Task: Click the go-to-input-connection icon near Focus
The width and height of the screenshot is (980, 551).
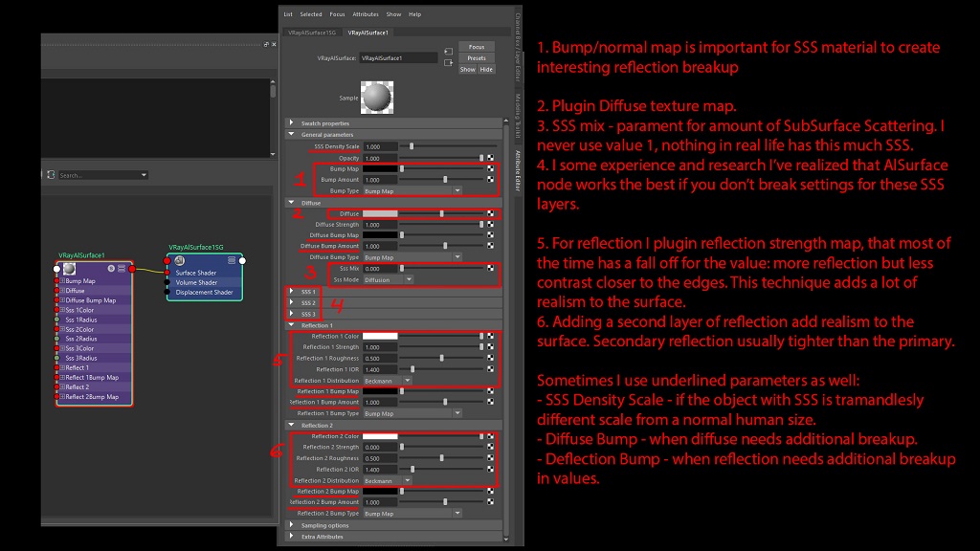Action: point(448,51)
